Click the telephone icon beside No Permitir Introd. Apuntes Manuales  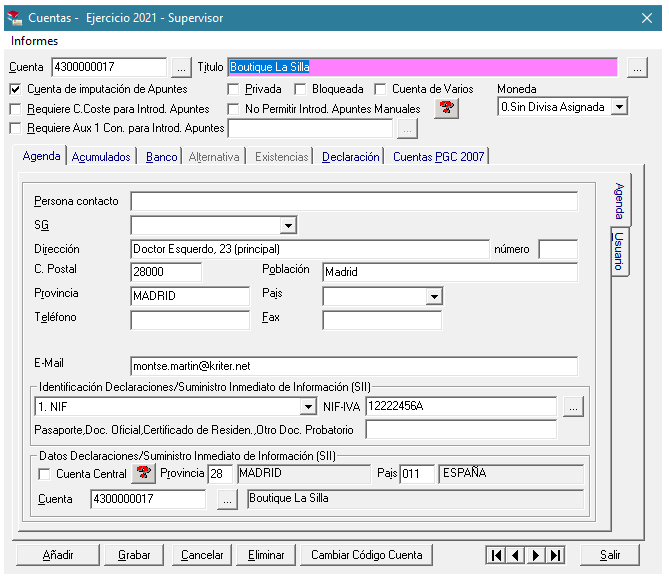pyautogui.click(x=447, y=109)
